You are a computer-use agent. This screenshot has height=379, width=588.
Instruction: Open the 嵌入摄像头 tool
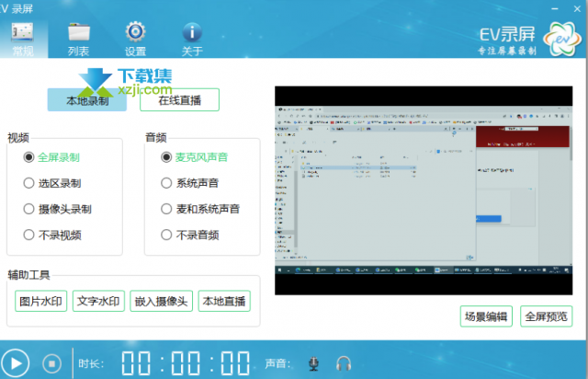162,301
